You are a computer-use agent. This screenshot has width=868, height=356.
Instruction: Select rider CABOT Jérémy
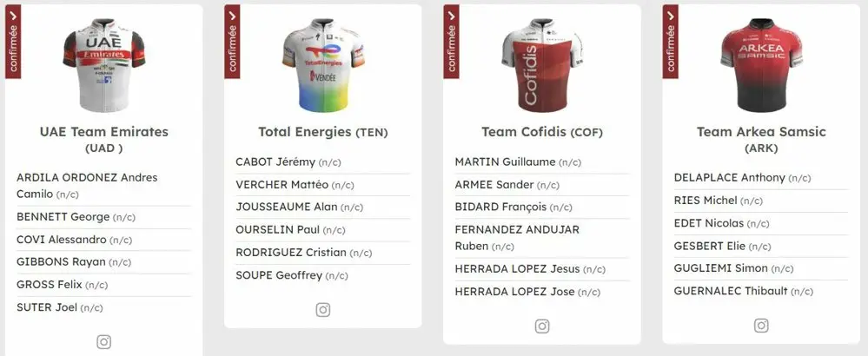click(275, 162)
